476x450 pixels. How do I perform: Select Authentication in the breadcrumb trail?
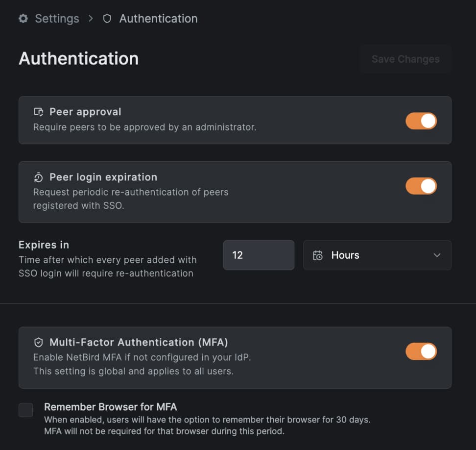click(x=158, y=18)
